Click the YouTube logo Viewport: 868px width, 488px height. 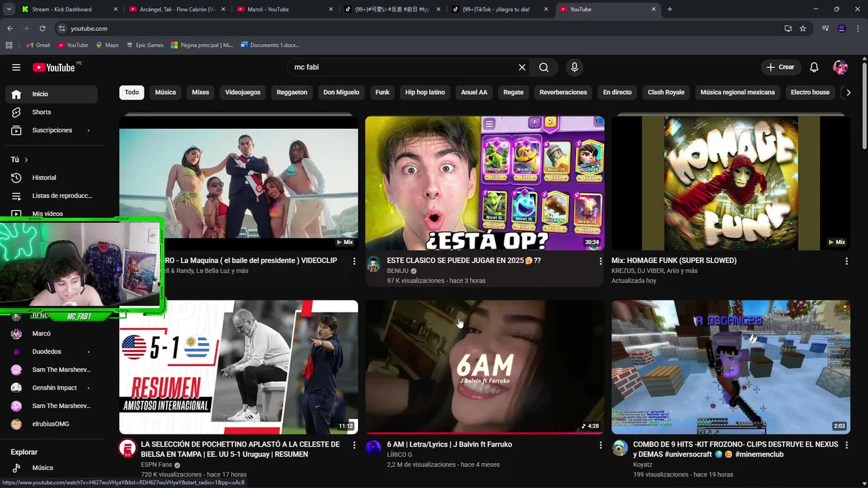tap(54, 67)
